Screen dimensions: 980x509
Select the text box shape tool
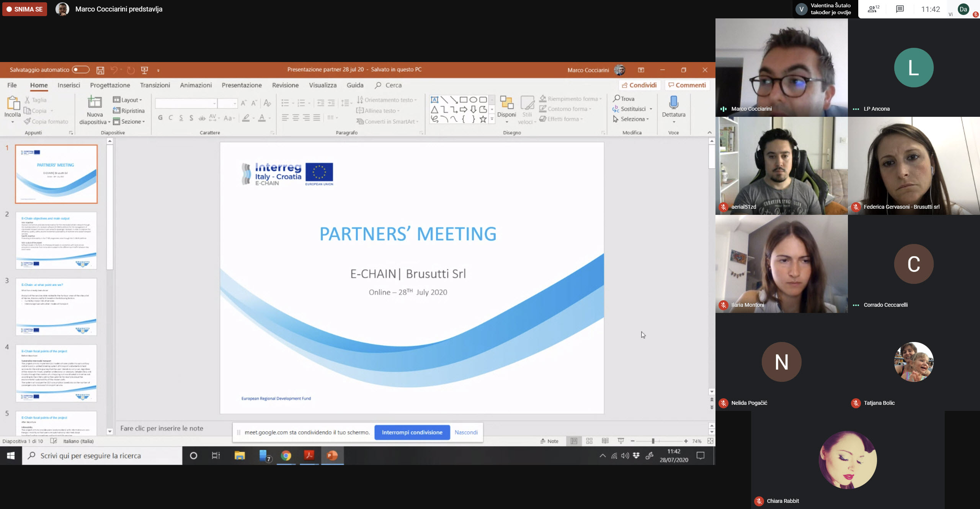(x=434, y=100)
